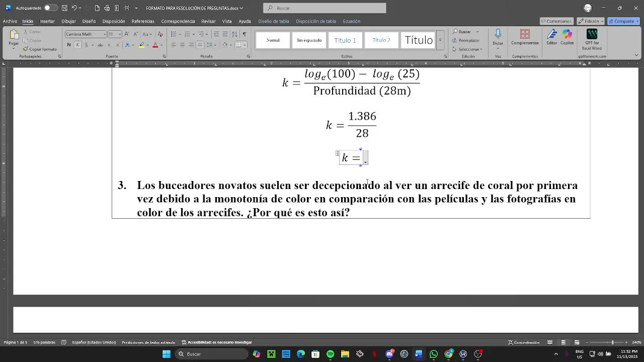Align text right
This screenshot has height=362, width=644.
coord(191,45)
